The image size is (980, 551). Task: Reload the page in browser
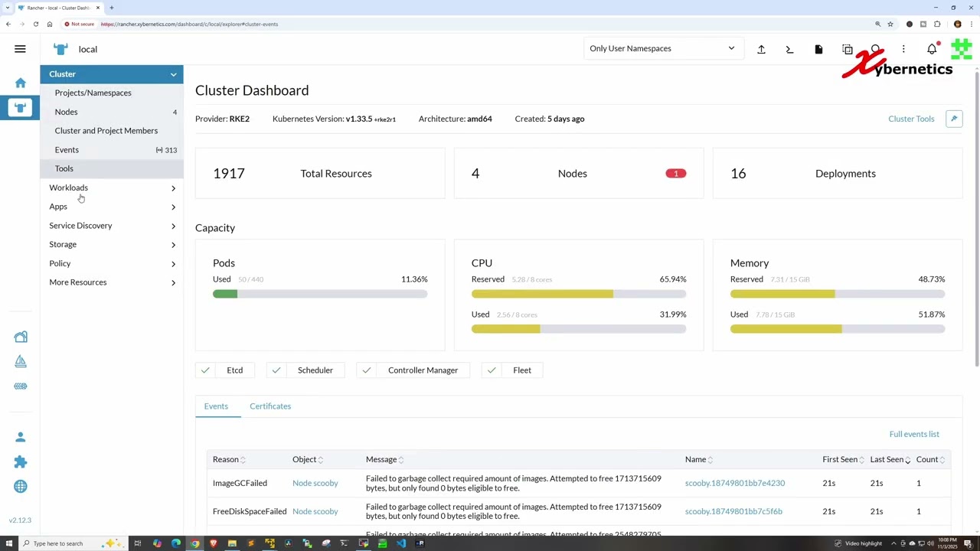click(35, 24)
